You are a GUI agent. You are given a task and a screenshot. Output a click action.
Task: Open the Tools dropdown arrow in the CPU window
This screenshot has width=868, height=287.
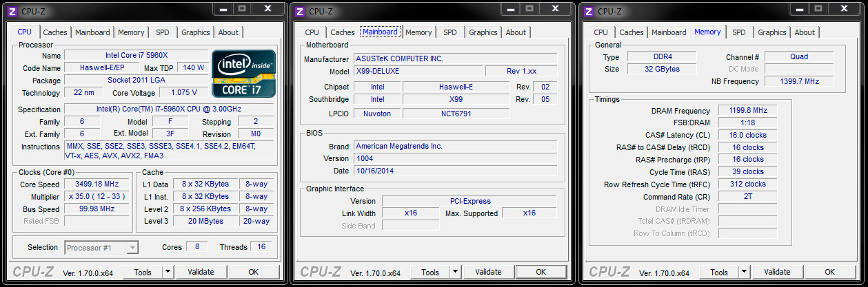tap(166, 272)
